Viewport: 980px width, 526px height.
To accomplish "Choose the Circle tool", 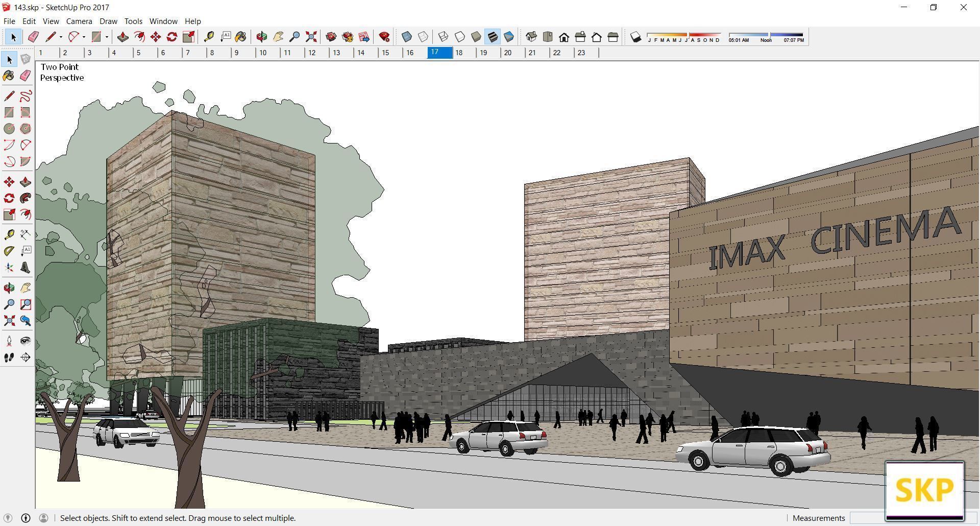I will [9, 129].
